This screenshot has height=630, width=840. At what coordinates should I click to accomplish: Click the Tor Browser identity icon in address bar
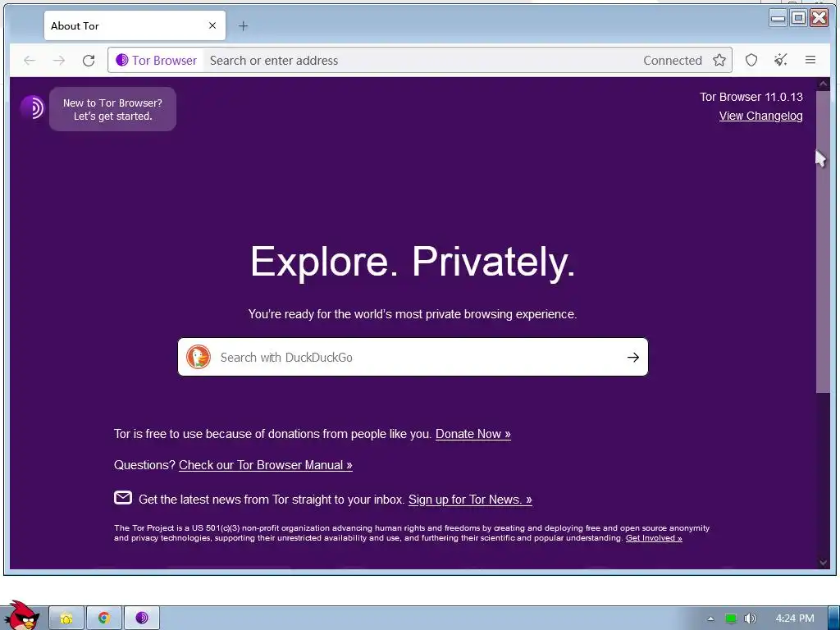156,61
